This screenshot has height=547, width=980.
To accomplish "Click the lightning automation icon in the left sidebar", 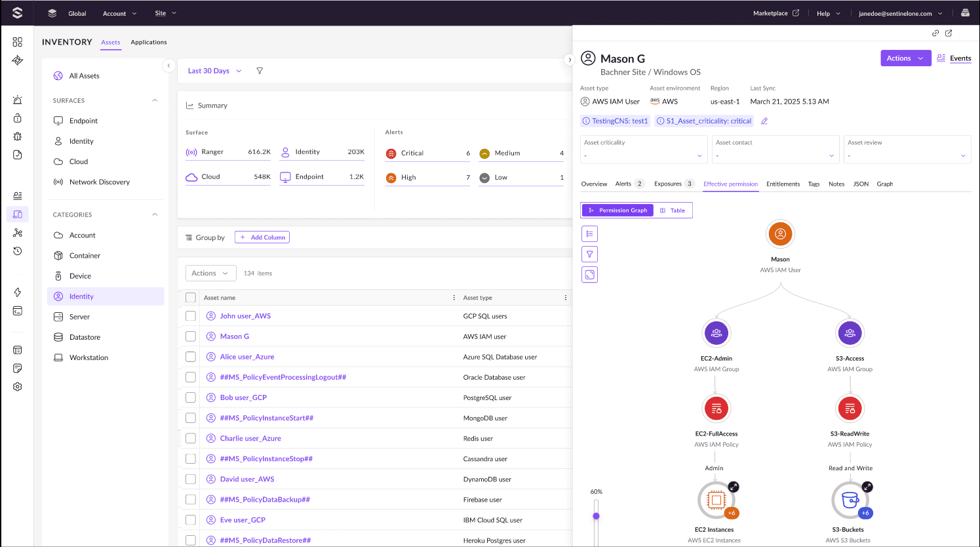I will (17, 292).
